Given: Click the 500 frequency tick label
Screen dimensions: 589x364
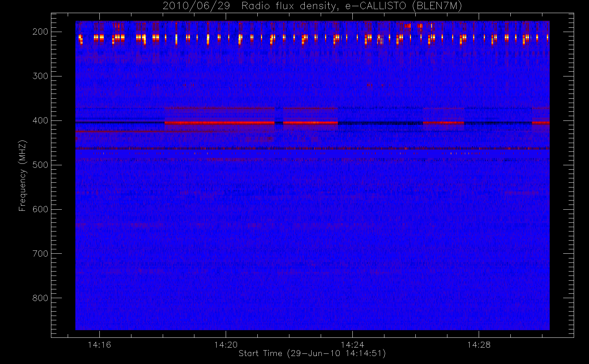Looking at the screenshot, I should [40, 165].
